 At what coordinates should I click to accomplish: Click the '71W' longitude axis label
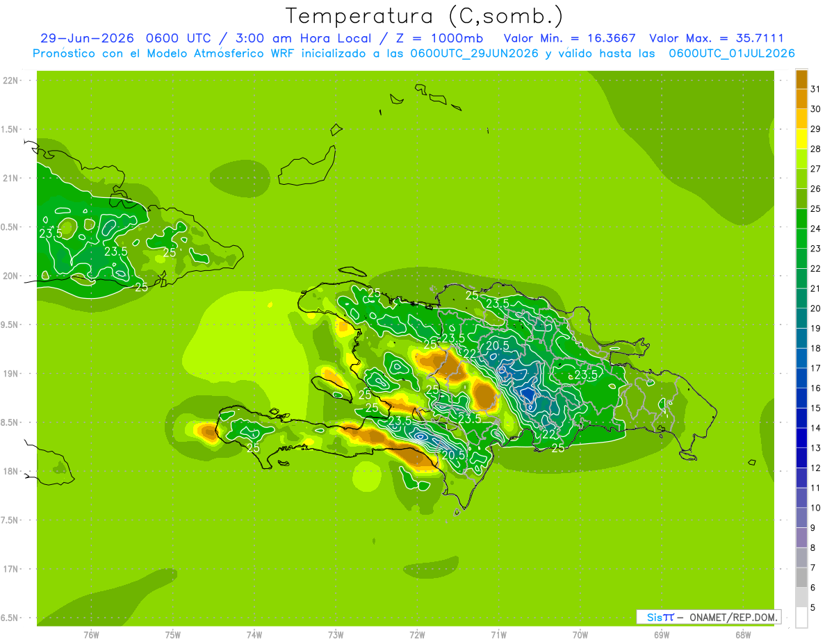tap(498, 635)
